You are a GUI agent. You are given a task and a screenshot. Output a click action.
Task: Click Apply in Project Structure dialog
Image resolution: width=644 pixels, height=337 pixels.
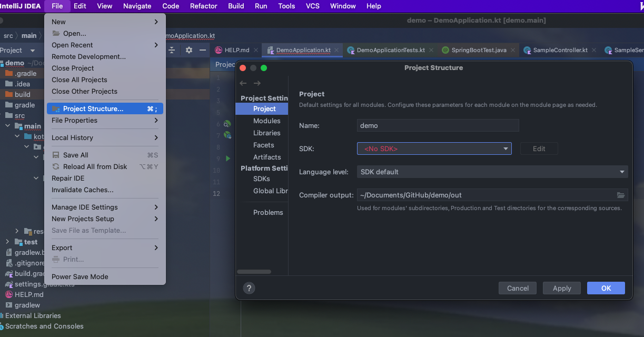[562, 288]
